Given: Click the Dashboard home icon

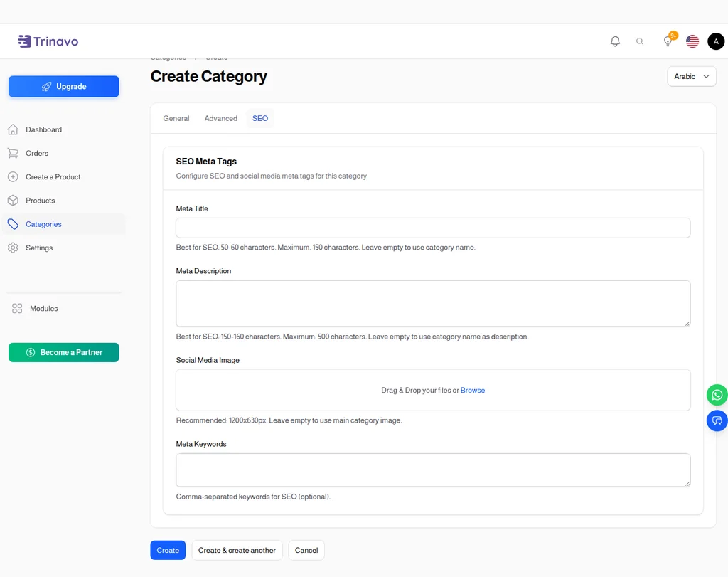Looking at the screenshot, I should tap(13, 129).
